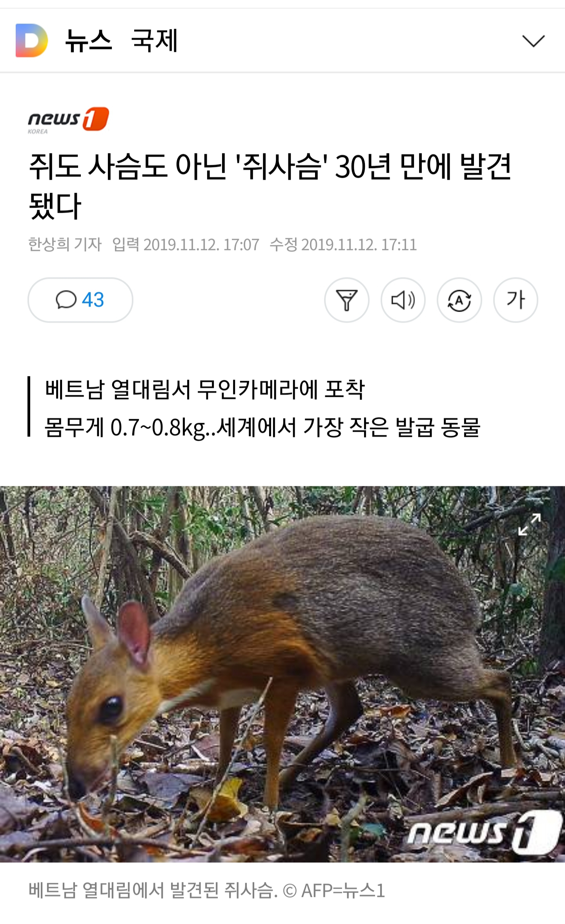Select the 쥐사슴 30년 만에 발견 headline
This screenshot has width=565, height=924.
270,186
